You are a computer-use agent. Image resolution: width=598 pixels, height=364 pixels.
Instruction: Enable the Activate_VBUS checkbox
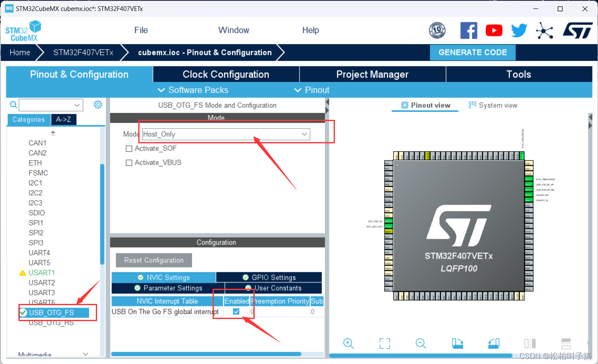[129, 163]
